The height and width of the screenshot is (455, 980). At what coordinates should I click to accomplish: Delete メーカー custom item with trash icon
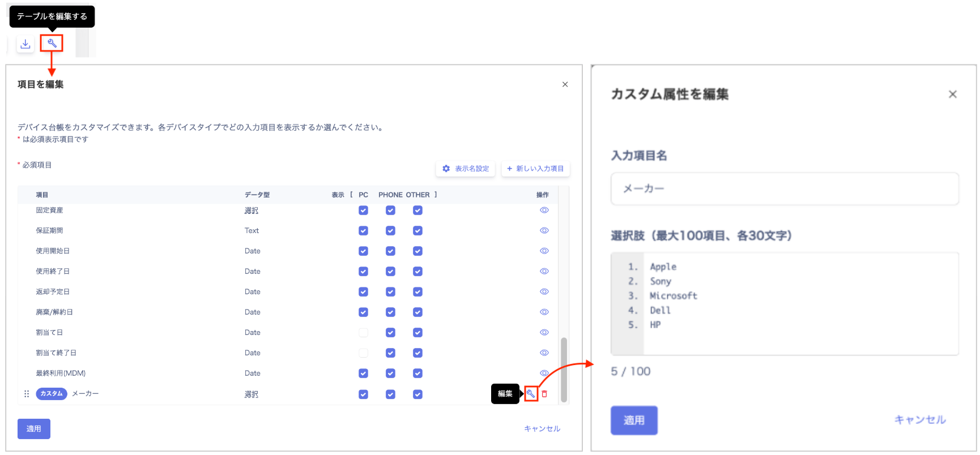tap(544, 394)
